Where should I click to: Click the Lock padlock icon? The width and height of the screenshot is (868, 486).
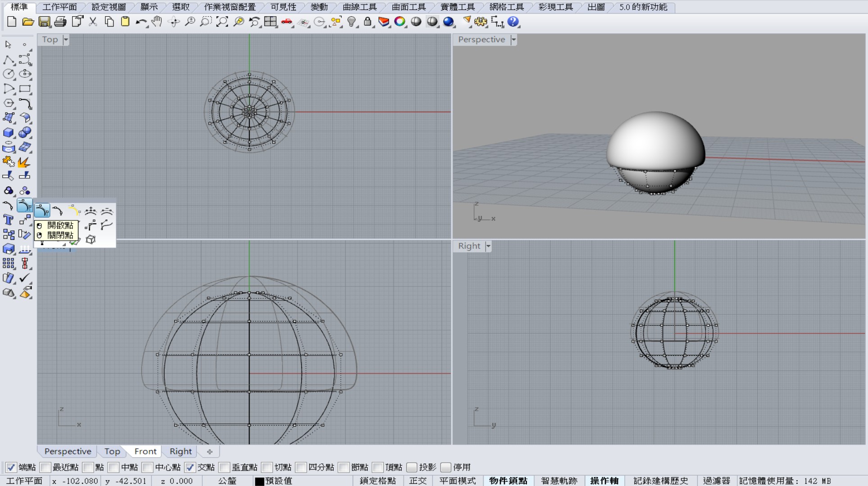tap(368, 22)
